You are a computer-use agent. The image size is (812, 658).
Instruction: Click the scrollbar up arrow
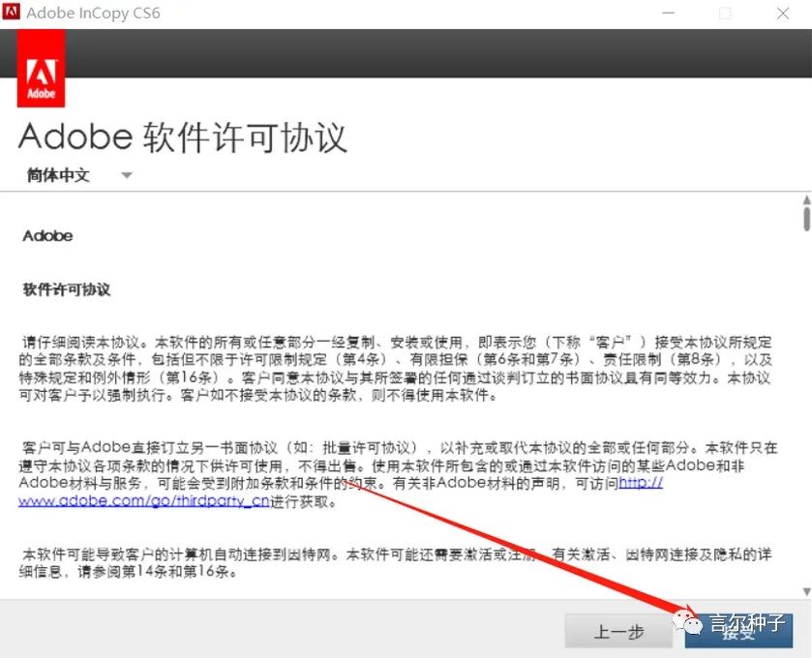[x=806, y=200]
